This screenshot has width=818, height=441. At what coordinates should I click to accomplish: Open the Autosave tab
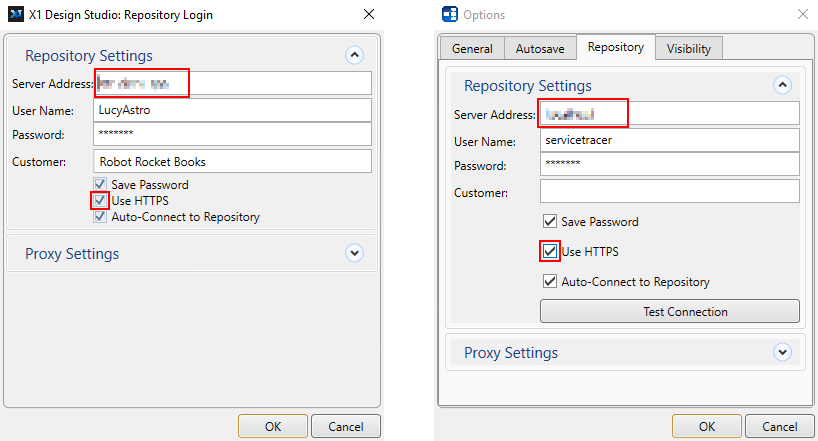pos(540,48)
